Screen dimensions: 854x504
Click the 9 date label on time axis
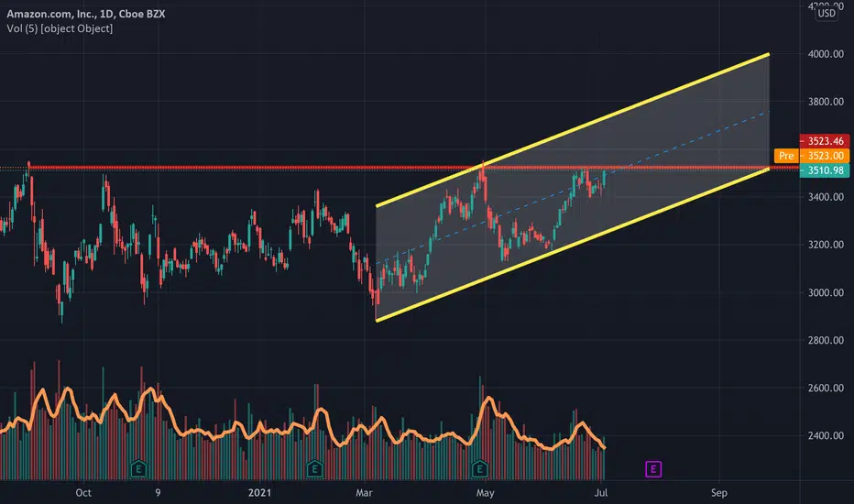tap(158, 493)
